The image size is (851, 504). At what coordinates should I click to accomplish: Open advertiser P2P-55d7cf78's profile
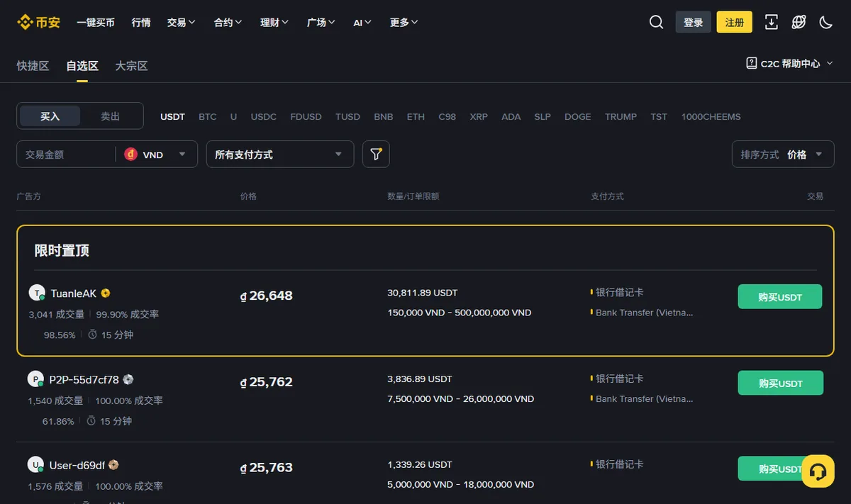pos(84,379)
